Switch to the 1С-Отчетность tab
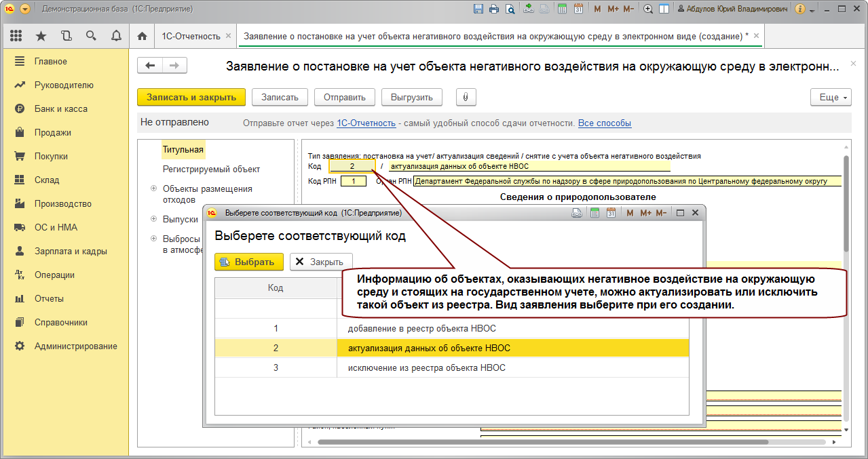The width and height of the screenshot is (868, 459). (x=190, y=36)
